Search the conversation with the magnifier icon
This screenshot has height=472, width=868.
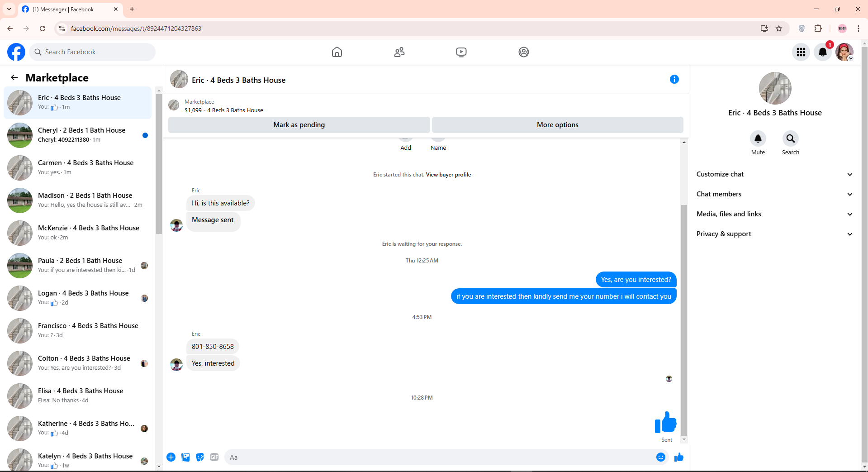tap(791, 138)
